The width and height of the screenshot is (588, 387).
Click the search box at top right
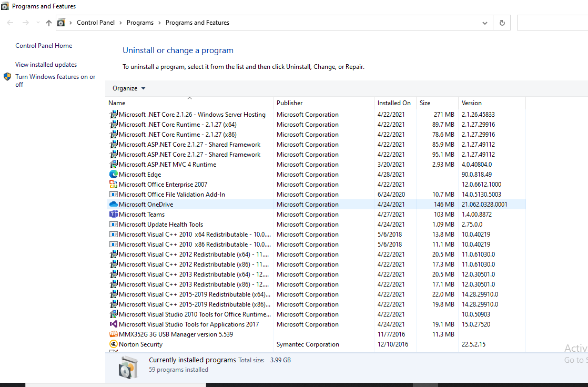click(x=552, y=23)
